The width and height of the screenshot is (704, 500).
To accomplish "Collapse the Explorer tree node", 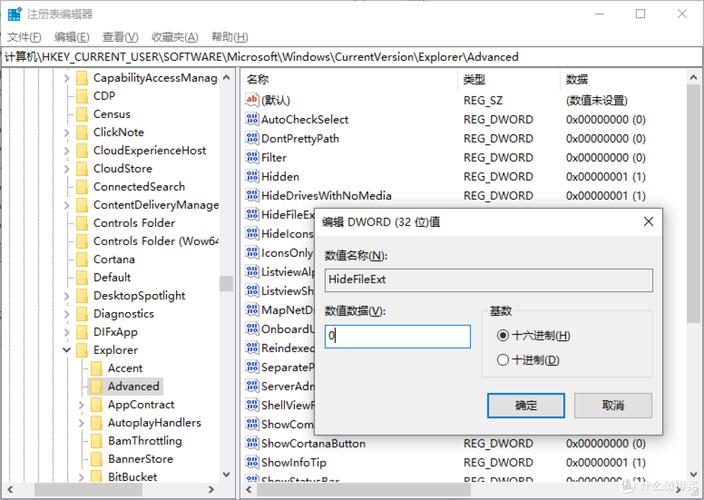I will 66,350.
